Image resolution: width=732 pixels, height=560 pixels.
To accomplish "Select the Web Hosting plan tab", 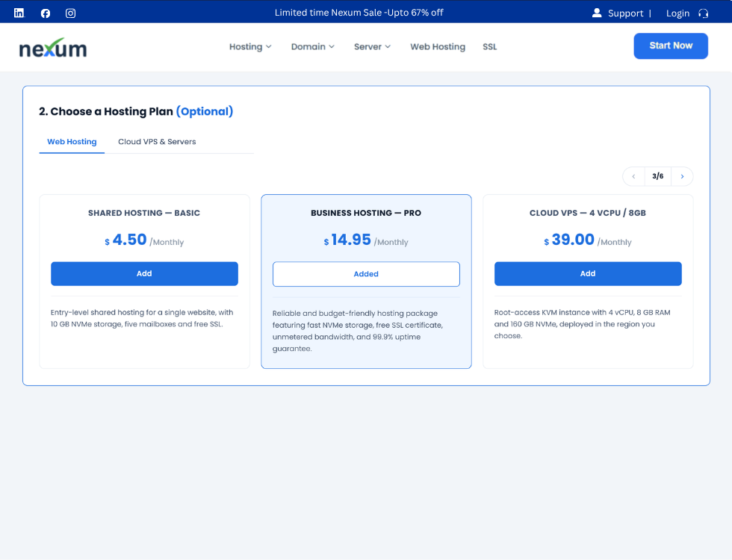I will pyautogui.click(x=72, y=142).
